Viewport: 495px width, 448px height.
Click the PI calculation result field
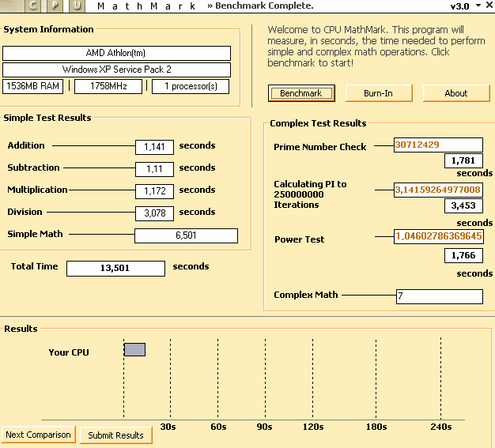pos(438,190)
